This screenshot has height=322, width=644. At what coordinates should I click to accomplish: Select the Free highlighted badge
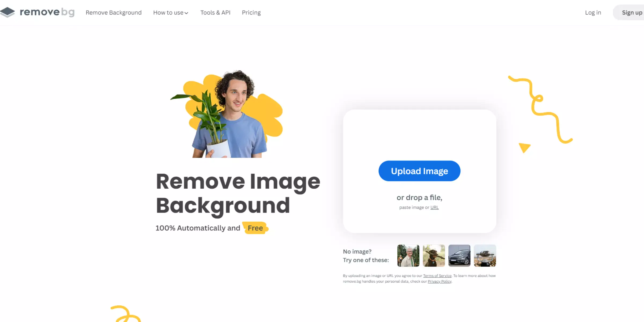[x=255, y=228]
